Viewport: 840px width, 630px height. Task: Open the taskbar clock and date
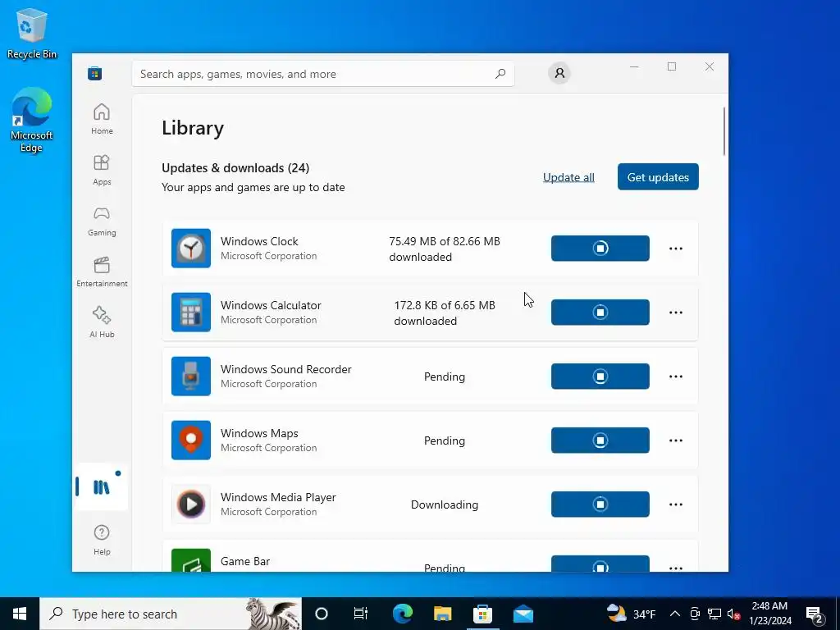[769, 614]
